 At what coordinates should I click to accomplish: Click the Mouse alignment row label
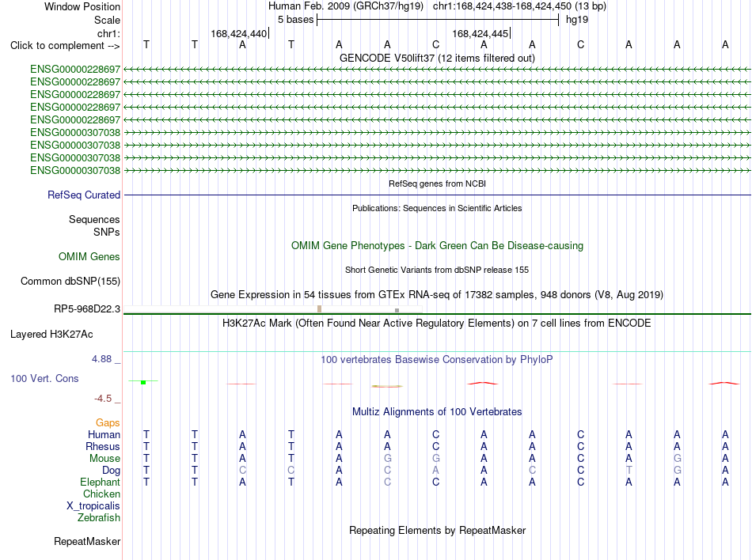104,459
